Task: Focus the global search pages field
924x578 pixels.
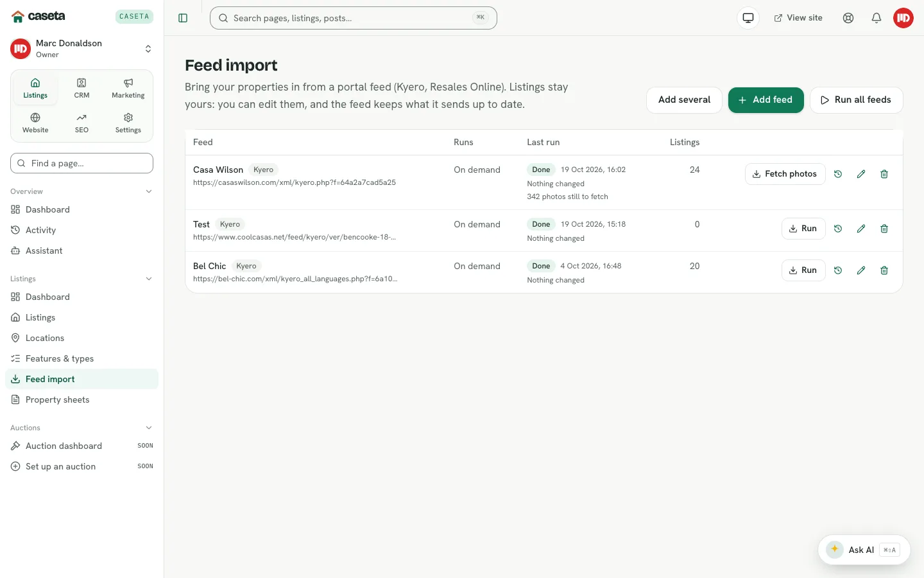Action: [x=354, y=18]
